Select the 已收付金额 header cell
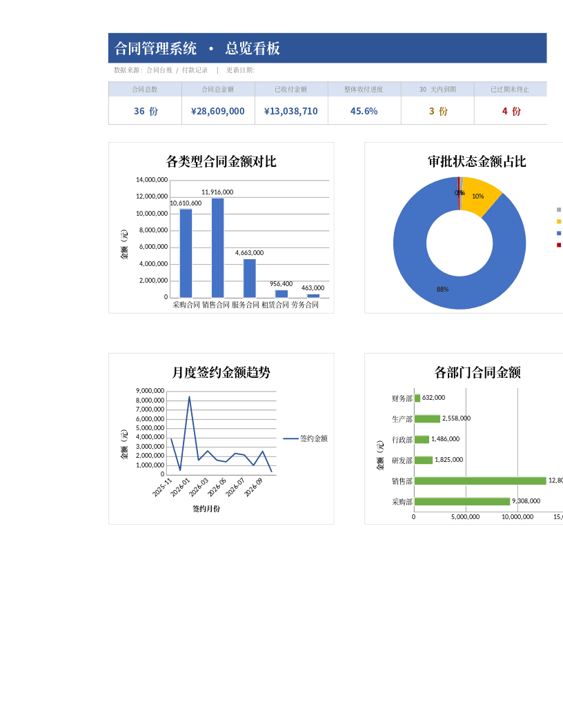This screenshot has width=563, height=728. tap(291, 89)
